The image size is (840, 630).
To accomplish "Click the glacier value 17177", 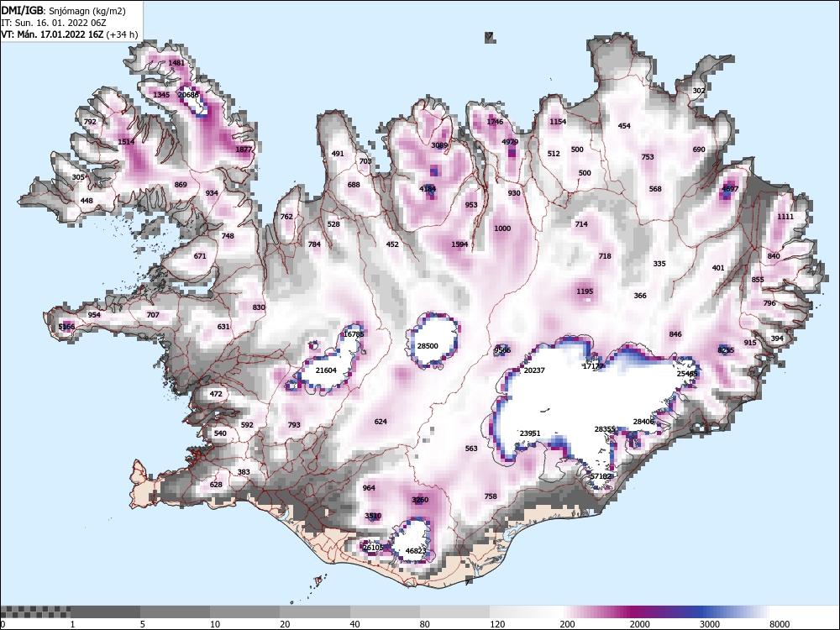I will pos(594,366).
